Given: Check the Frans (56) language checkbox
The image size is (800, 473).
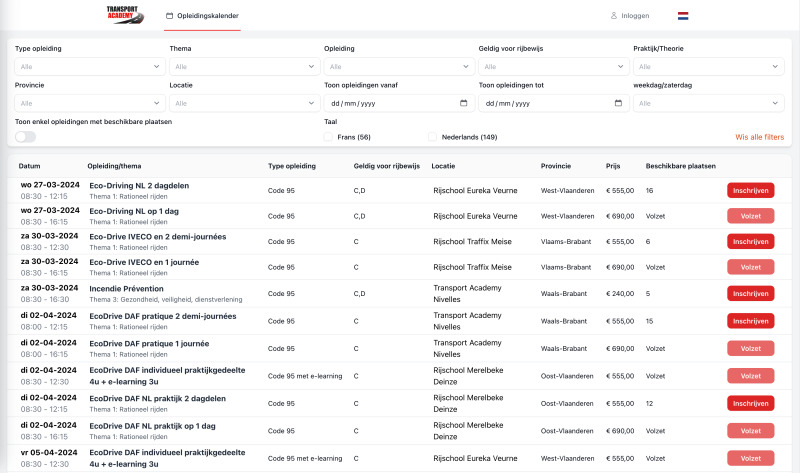Looking at the screenshot, I should point(329,137).
